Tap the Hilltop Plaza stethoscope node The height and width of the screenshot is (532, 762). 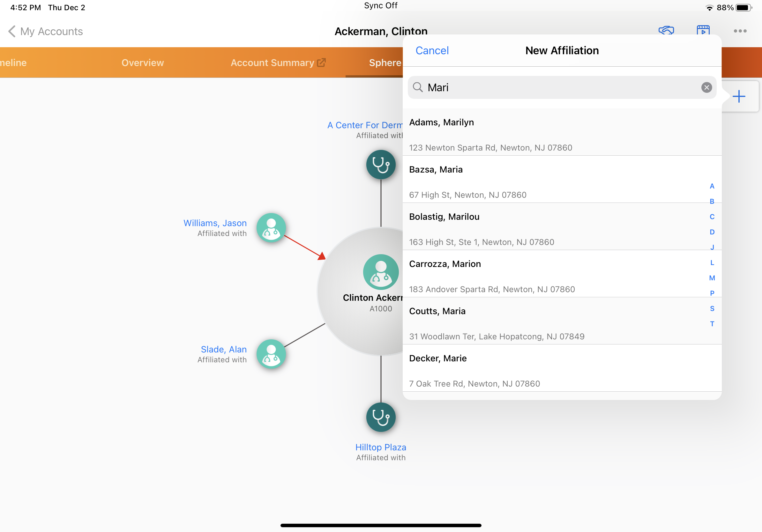pyautogui.click(x=381, y=417)
